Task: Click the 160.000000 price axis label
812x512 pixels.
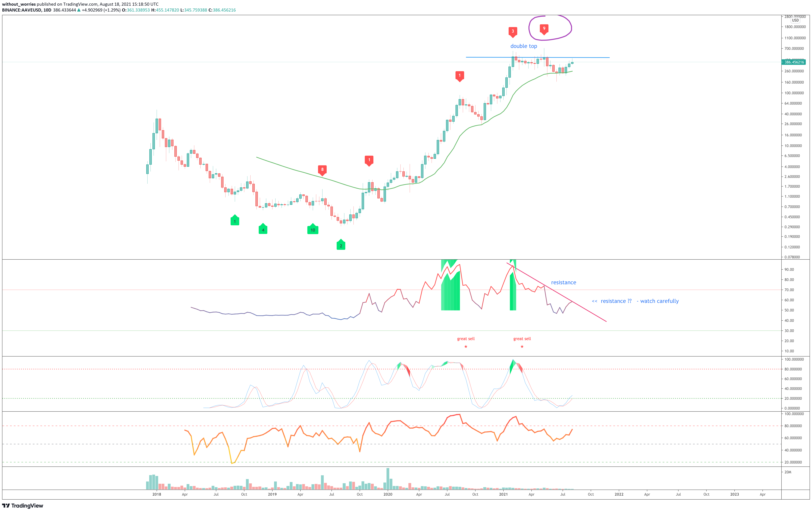Action: click(x=794, y=82)
